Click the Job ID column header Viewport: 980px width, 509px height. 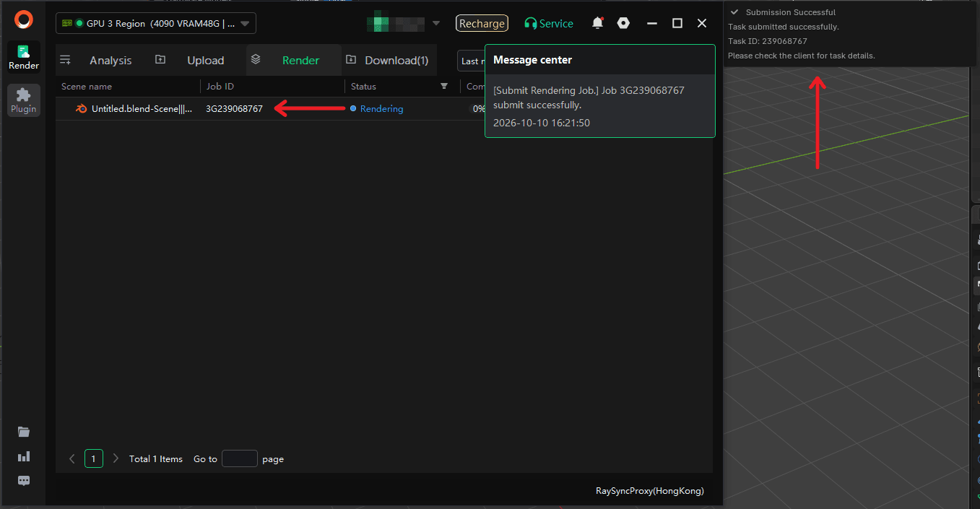pyautogui.click(x=220, y=87)
